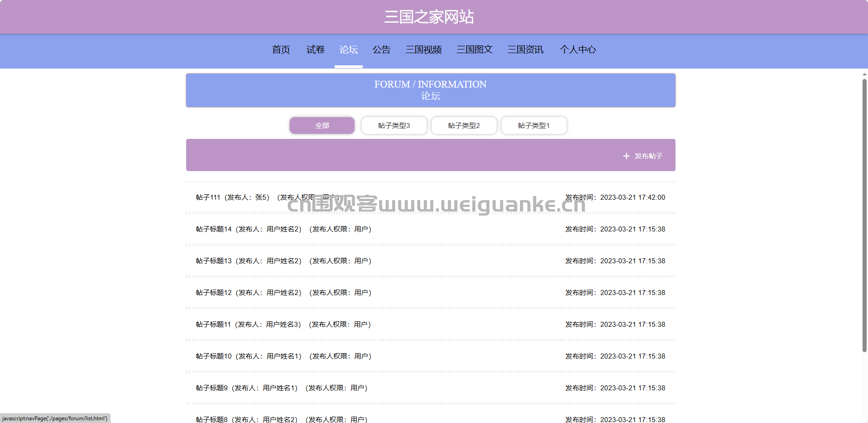Click the 三国之家网站 site title
Screen dimensions: 868x423
point(429,17)
